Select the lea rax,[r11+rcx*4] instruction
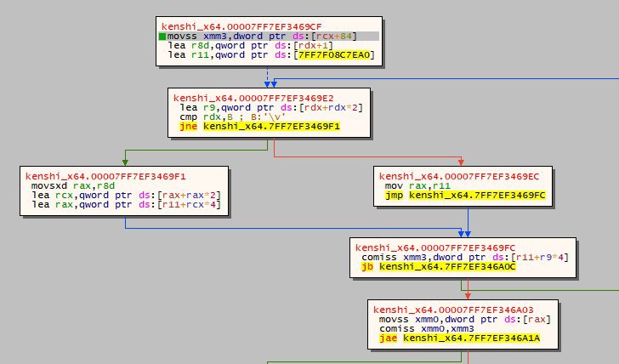The height and width of the screenshot is (364, 619). [x=127, y=204]
